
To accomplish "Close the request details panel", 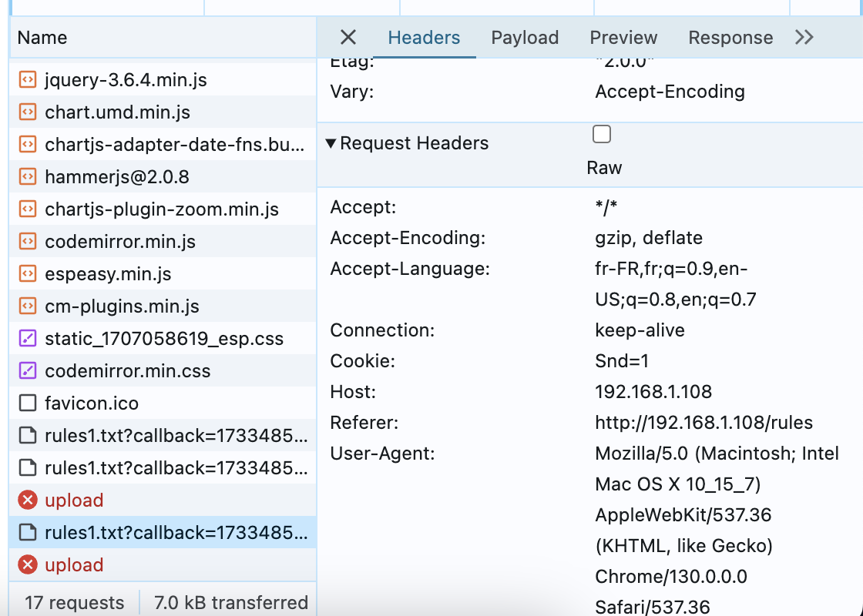I will [x=348, y=38].
